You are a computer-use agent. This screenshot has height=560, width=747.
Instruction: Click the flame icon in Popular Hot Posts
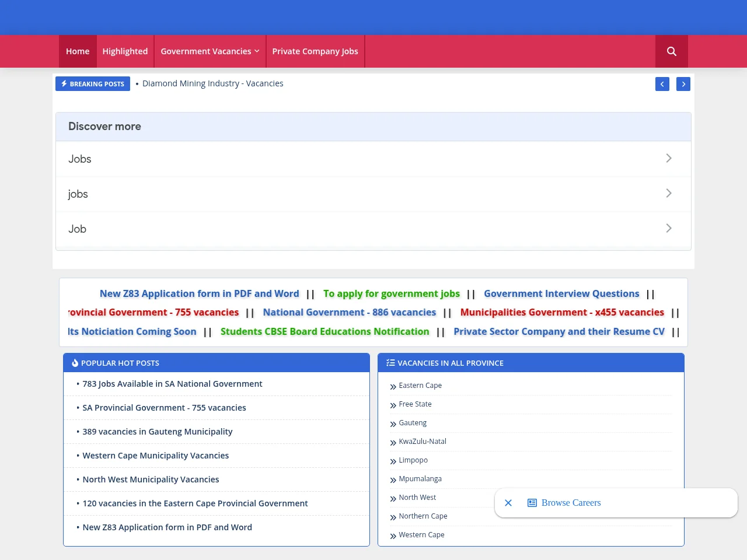tap(75, 363)
